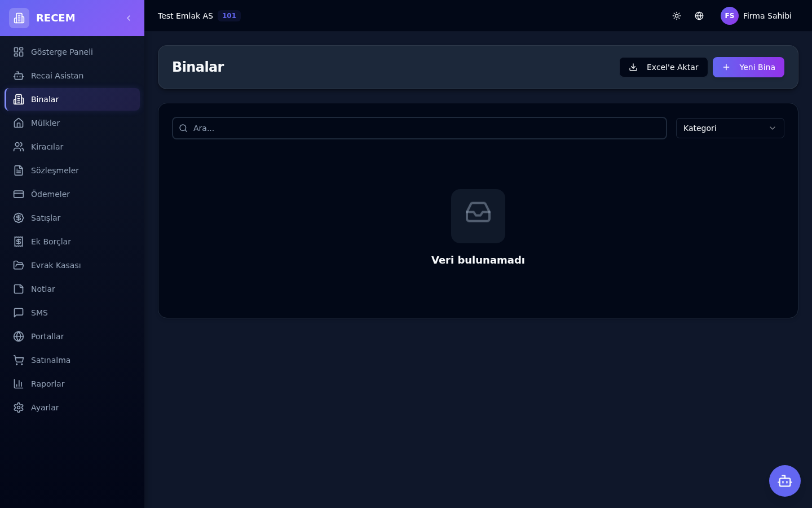Image resolution: width=812 pixels, height=508 pixels.
Task: Click the Mülkler house icon
Action: point(19,123)
